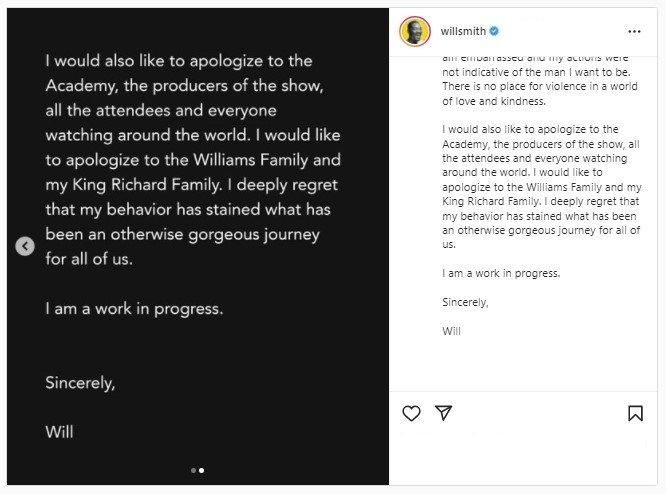Click "I am a work in progress." in caption
Screen dimensions: 666x494
point(500,273)
